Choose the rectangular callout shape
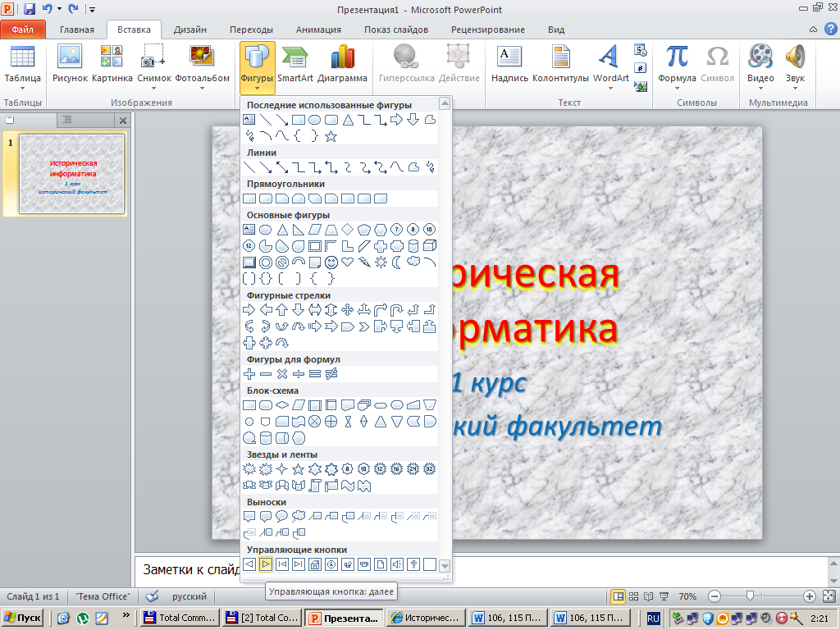This screenshot has width=840, height=630. (x=249, y=517)
